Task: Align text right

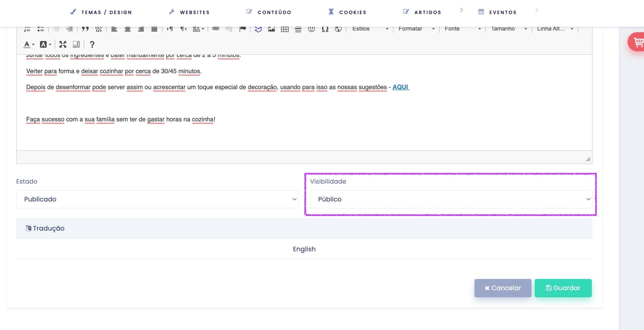Action: [141, 29]
